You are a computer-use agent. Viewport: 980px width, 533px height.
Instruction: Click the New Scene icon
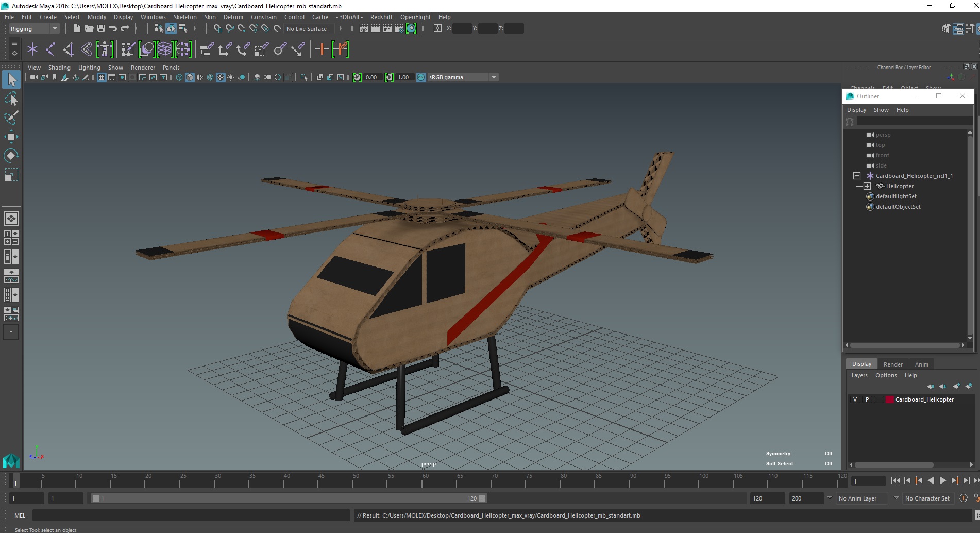tap(77, 29)
